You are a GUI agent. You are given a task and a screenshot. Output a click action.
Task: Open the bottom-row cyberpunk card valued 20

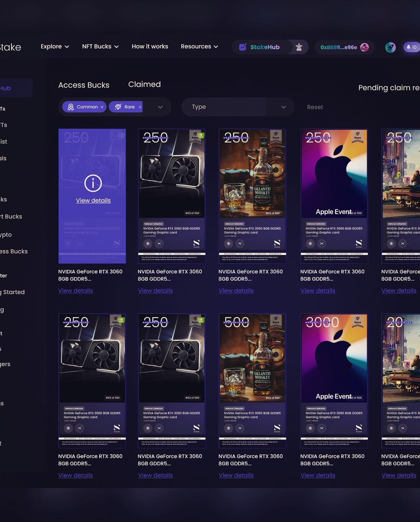[x=401, y=381]
